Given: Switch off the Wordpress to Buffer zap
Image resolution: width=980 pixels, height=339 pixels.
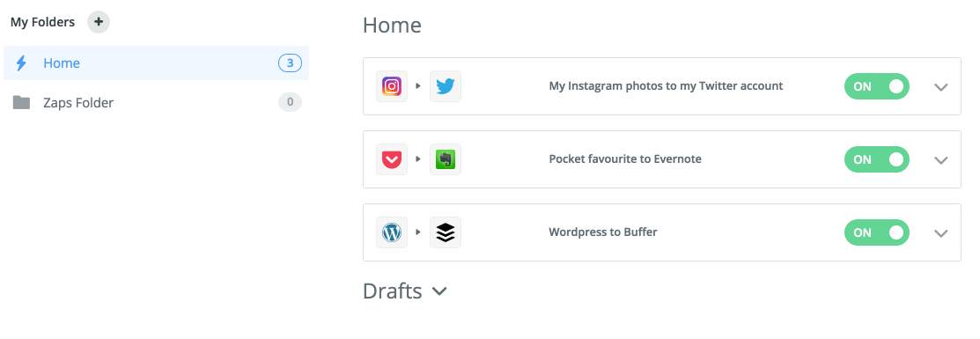Looking at the screenshot, I should pyautogui.click(x=877, y=232).
